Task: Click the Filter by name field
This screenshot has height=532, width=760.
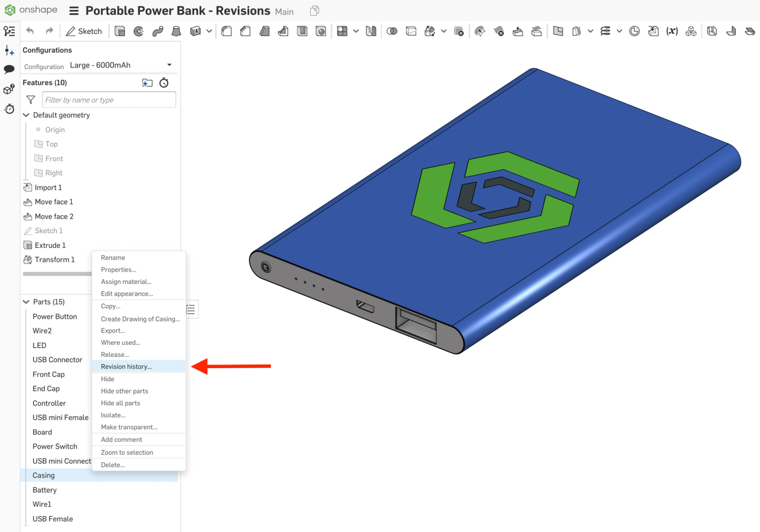Action: coord(109,100)
